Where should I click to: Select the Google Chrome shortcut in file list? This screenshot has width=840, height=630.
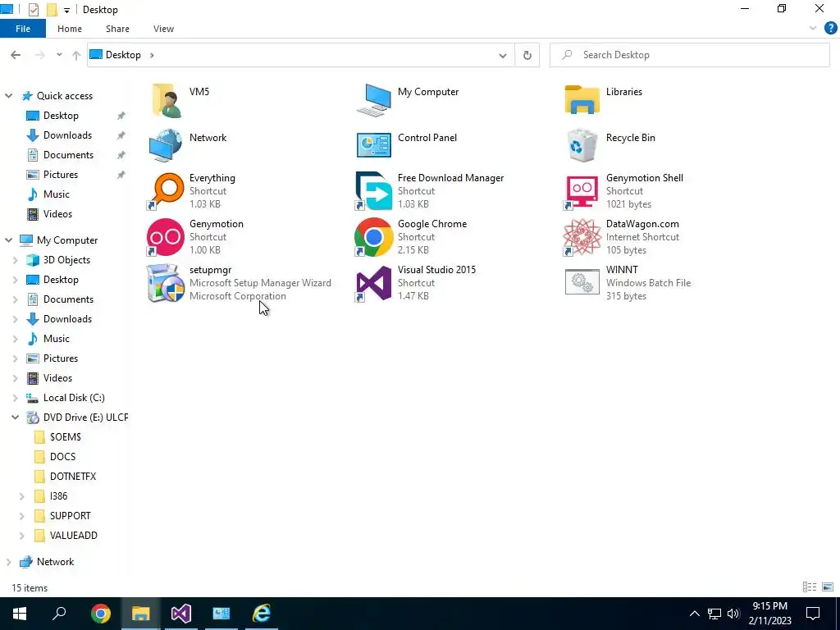[x=374, y=237]
